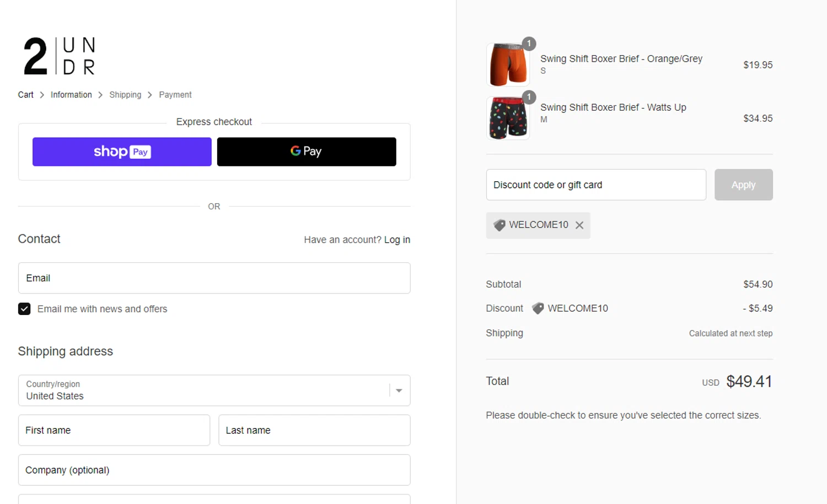827x504 pixels.
Task: Click the Discount code or gift card field
Action: 596,185
